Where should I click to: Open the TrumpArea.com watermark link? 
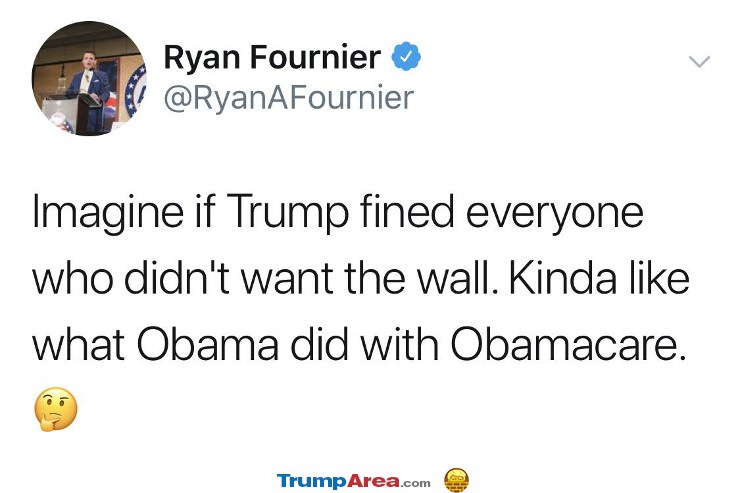(x=353, y=481)
